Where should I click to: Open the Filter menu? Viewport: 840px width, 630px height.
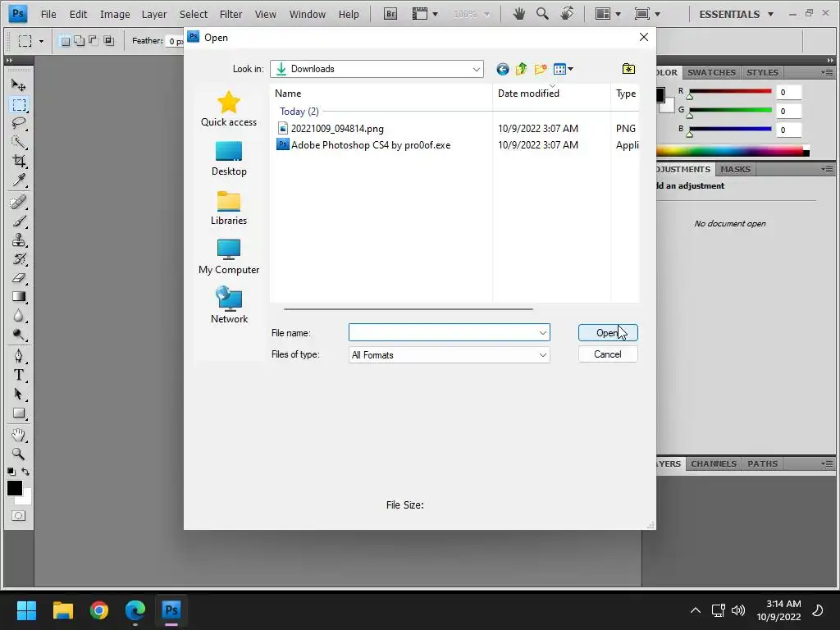[x=231, y=15]
